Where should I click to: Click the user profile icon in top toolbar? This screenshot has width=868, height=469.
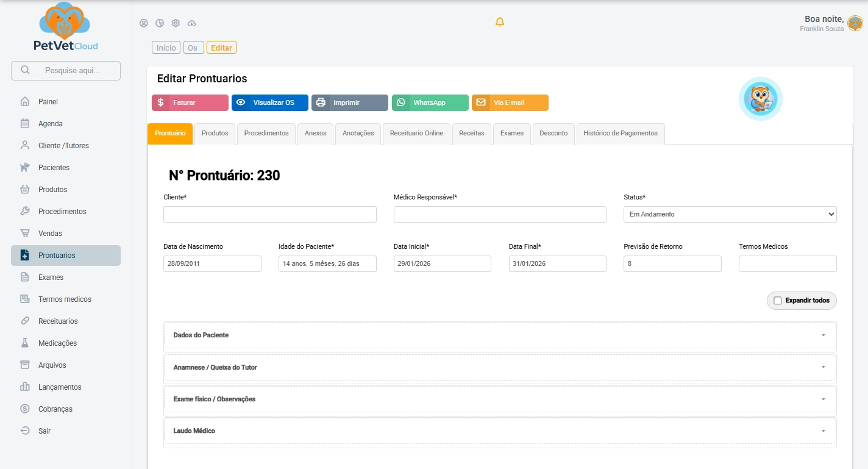click(x=144, y=23)
